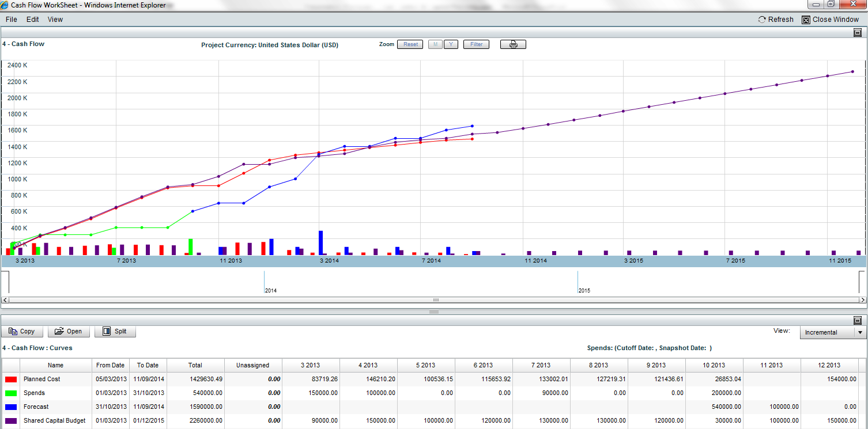Click the Split button

pyautogui.click(x=115, y=332)
